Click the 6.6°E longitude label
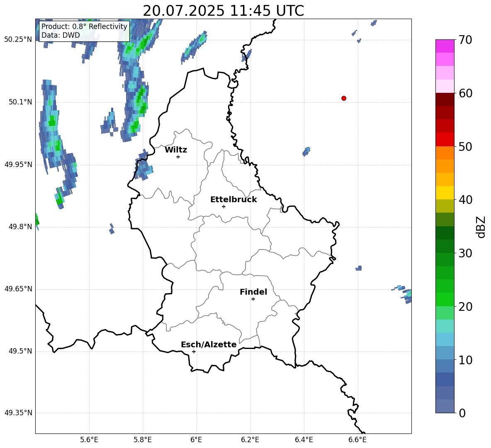Image resolution: width=491 pixels, height=448 pixels. 357,440
